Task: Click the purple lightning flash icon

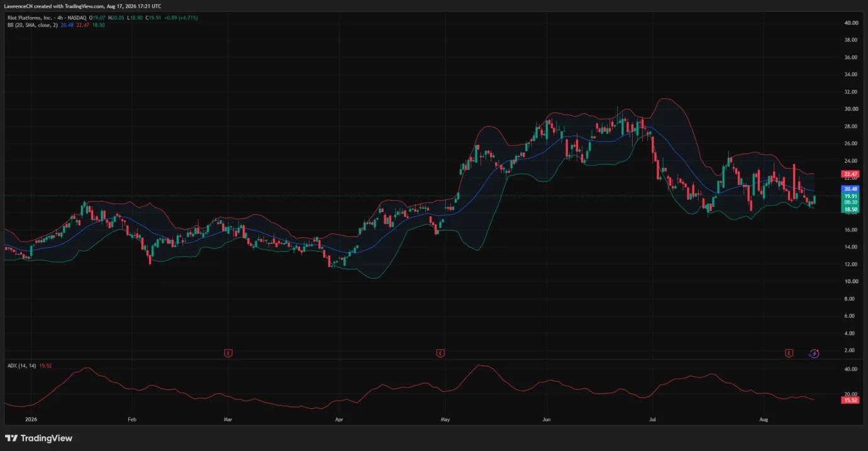Action: [x=814, y=354]
